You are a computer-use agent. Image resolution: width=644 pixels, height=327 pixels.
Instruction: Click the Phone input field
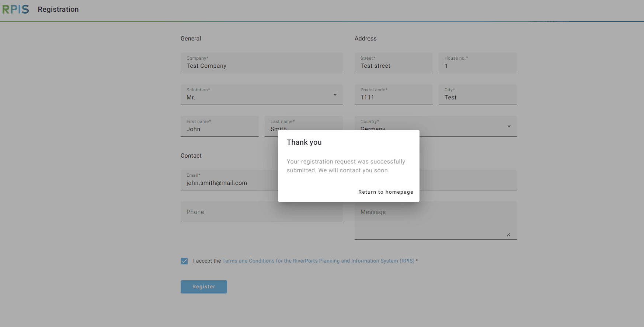point(262,212)
